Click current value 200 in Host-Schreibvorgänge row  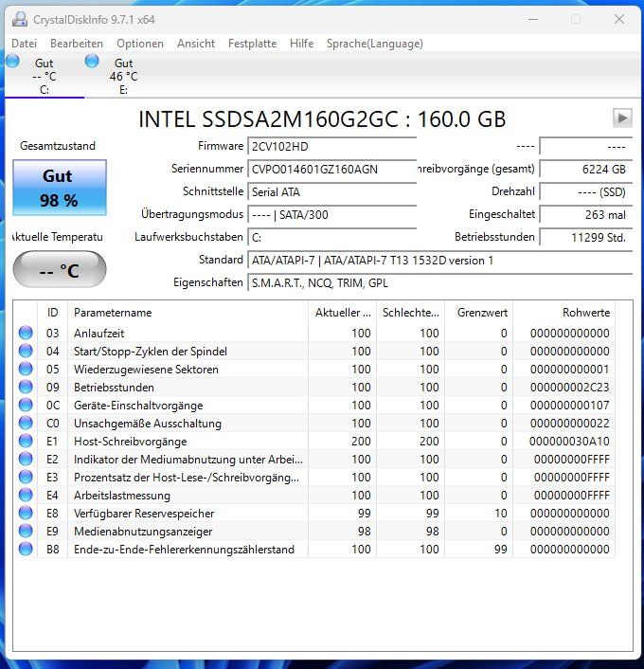click(x=361, y=442)
